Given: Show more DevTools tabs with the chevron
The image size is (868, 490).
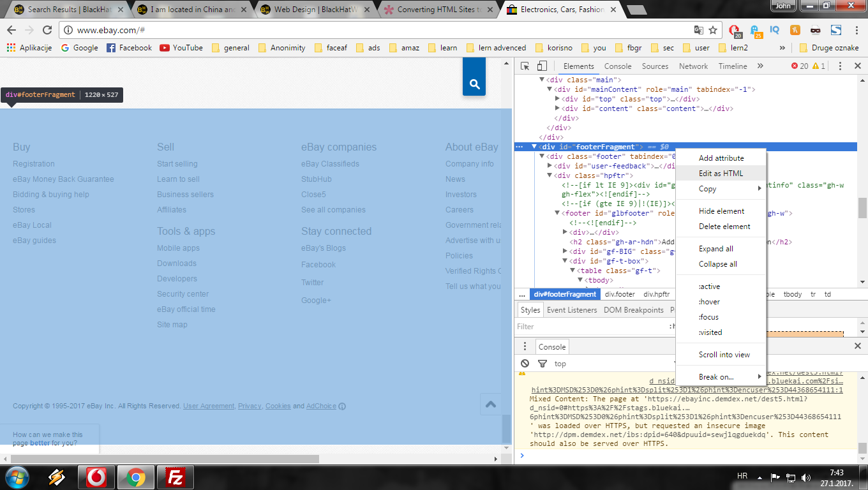Looking at the screenshot, I should click(760, 66).
